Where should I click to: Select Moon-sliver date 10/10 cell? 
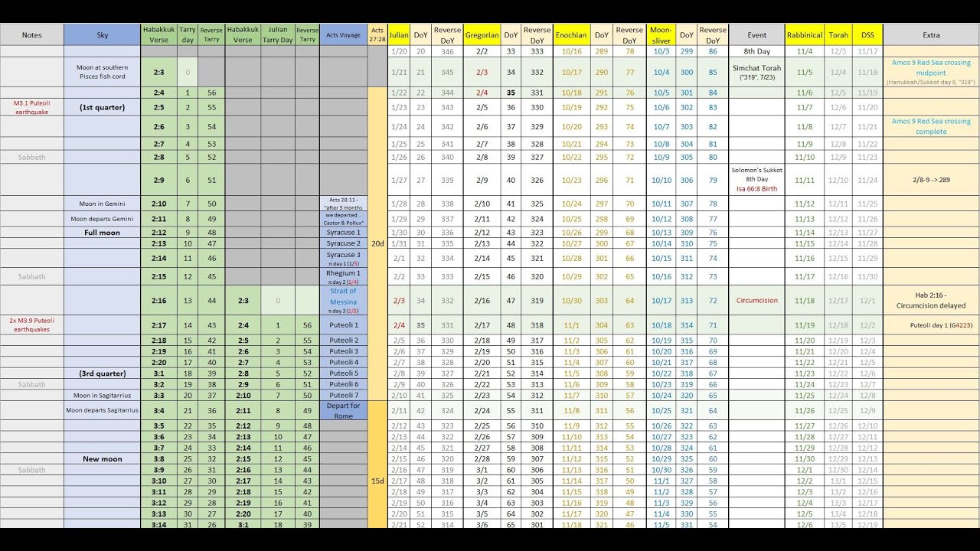click(661, 180)
